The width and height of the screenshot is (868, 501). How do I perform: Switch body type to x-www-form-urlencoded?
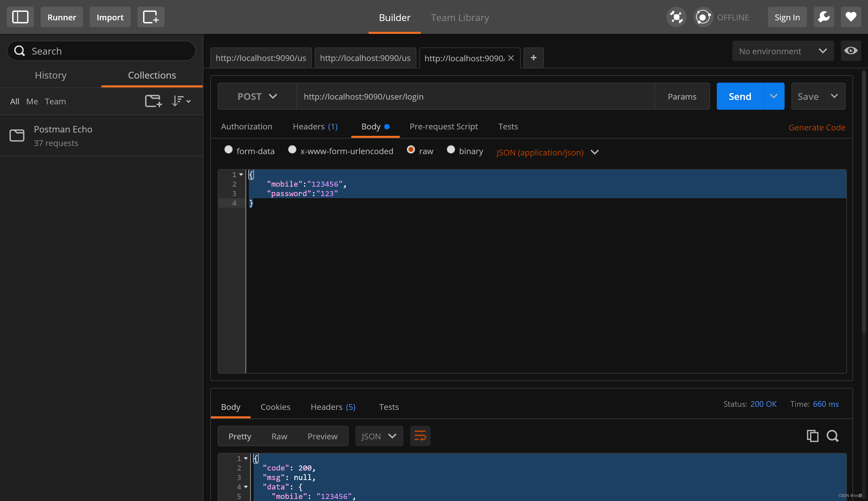coord(292,150)
